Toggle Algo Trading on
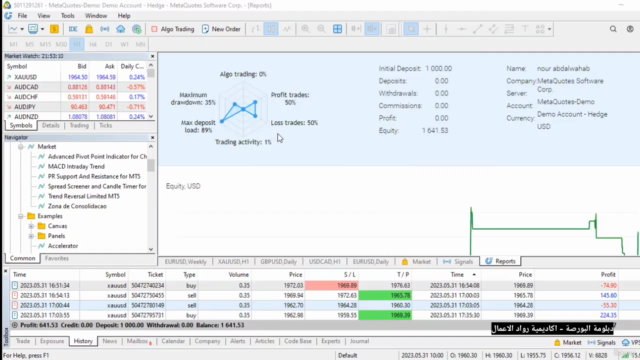 coord(173,29)
